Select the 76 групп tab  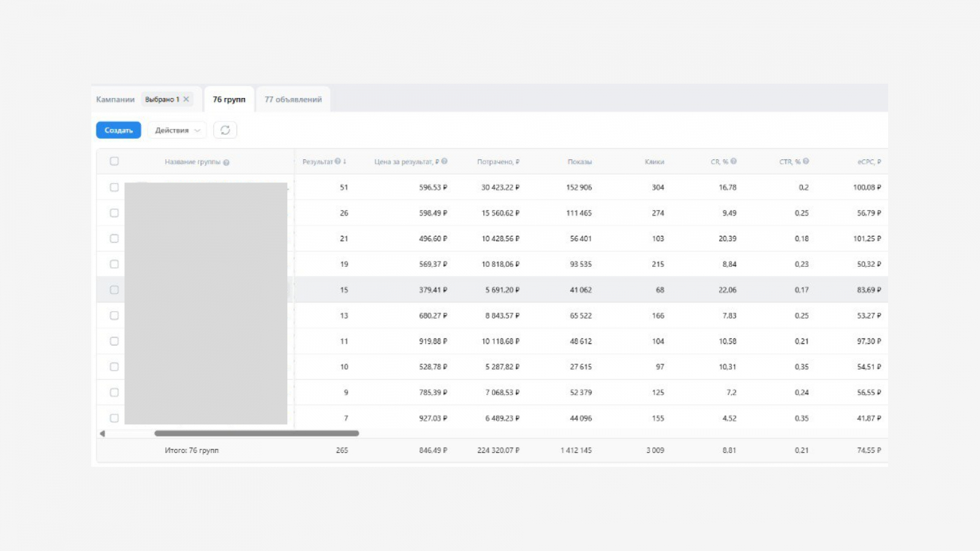pos(229,99)
